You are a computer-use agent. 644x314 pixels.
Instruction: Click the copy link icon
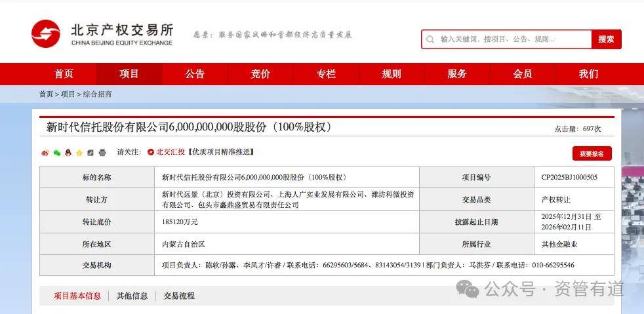91,153
